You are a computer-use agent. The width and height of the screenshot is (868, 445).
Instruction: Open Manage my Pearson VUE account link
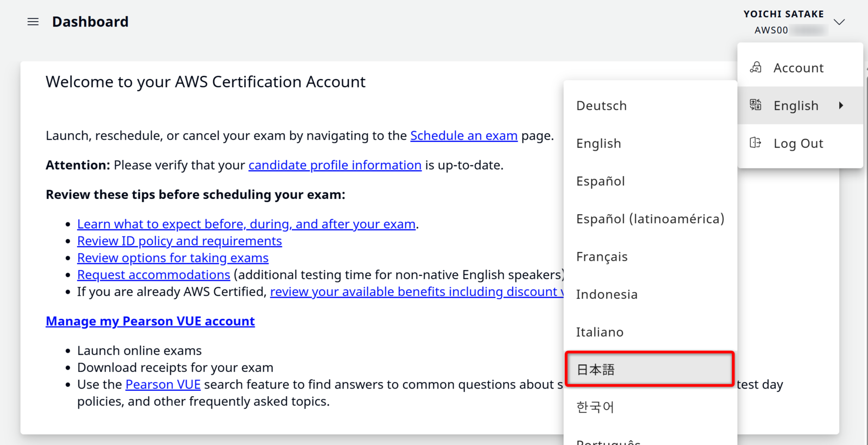(x=150, y=321)
